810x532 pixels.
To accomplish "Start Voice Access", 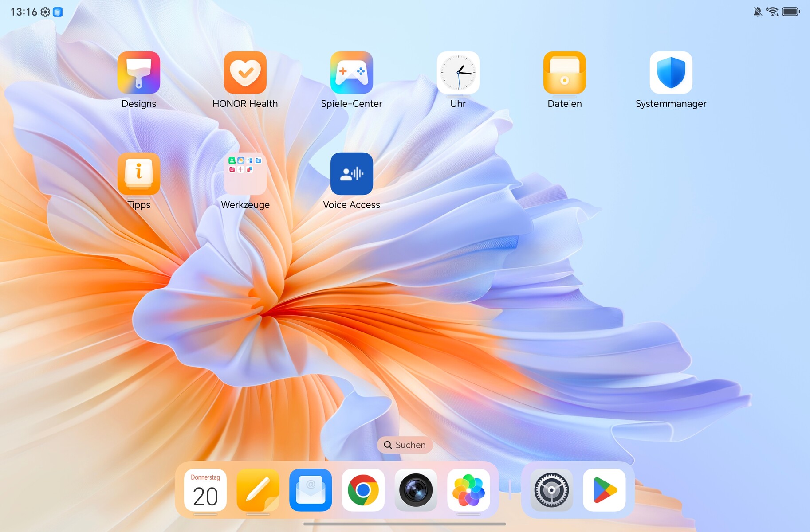I will pyautogui.click(x=352, y=174).
